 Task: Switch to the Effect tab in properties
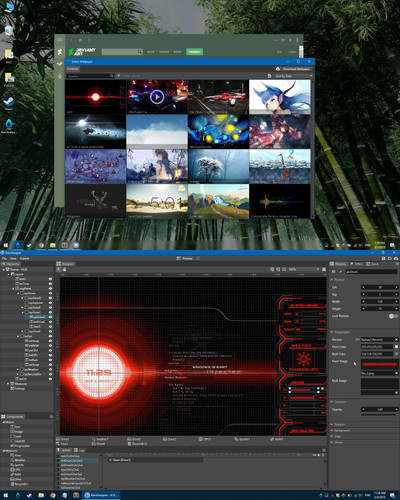(356, 264)
